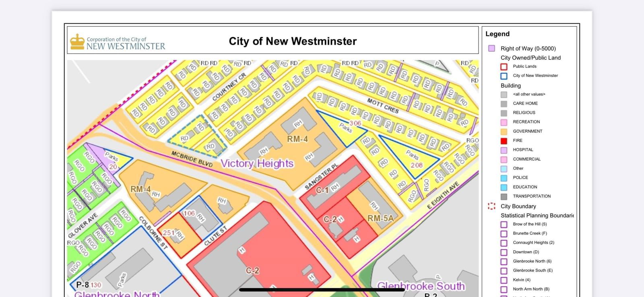Screen dimensions: 644x297
Task: Click the 'E EIGHTH AVE' street label
Action: click(x=443, y=195)
